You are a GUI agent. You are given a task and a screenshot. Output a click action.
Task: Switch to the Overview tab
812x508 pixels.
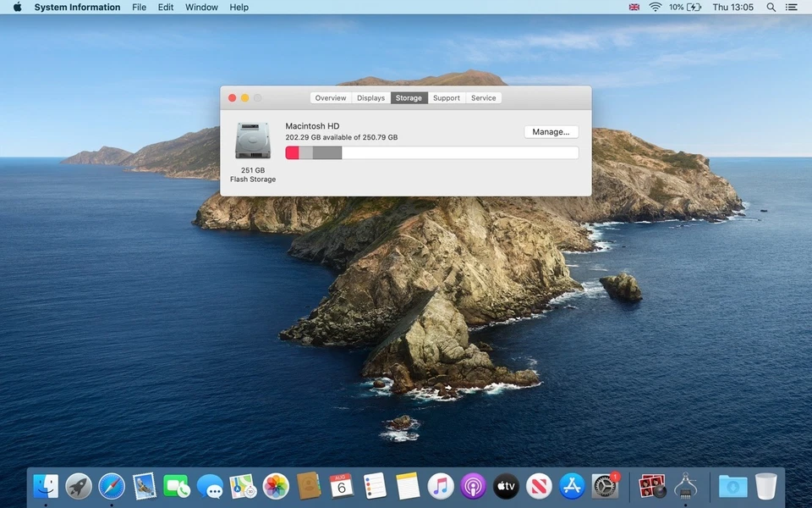click(x=331, y=98)
